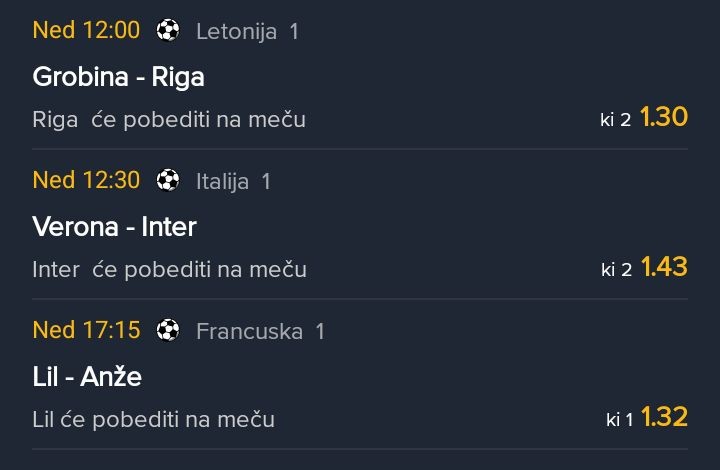This screenshot has height=470, width=720.
Task: Click the Italija 1 league label
Action: (x=233, y=182)
